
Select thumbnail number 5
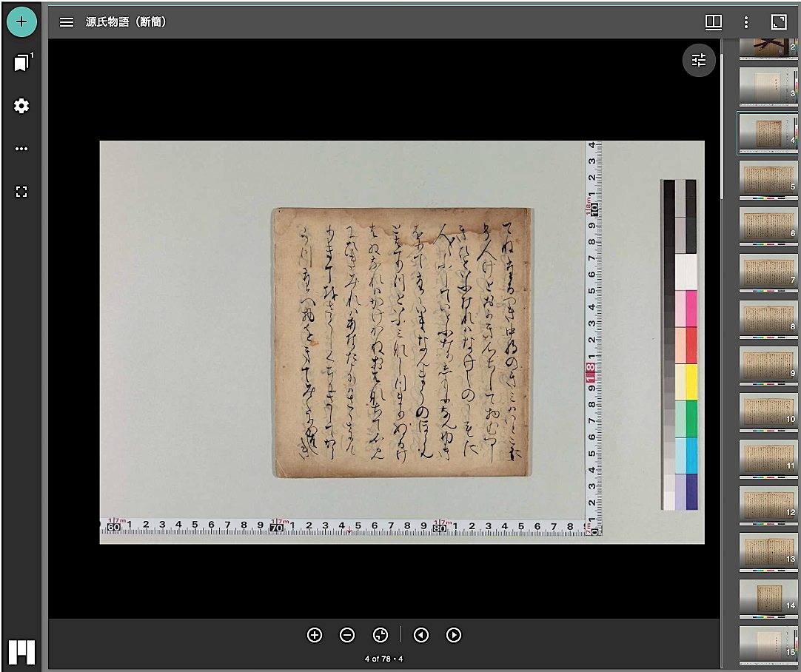[768, 179]
